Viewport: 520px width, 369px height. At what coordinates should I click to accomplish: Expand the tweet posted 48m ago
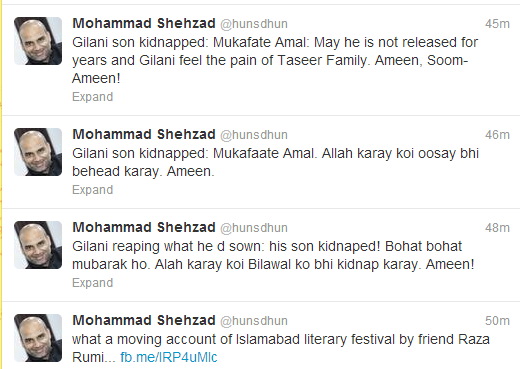pyautogui.click(x=93, y=283)
